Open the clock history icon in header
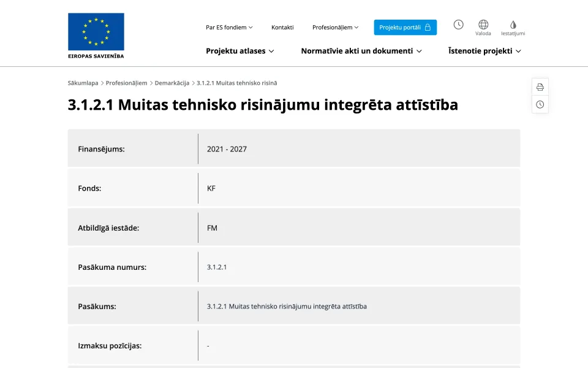 458,25
